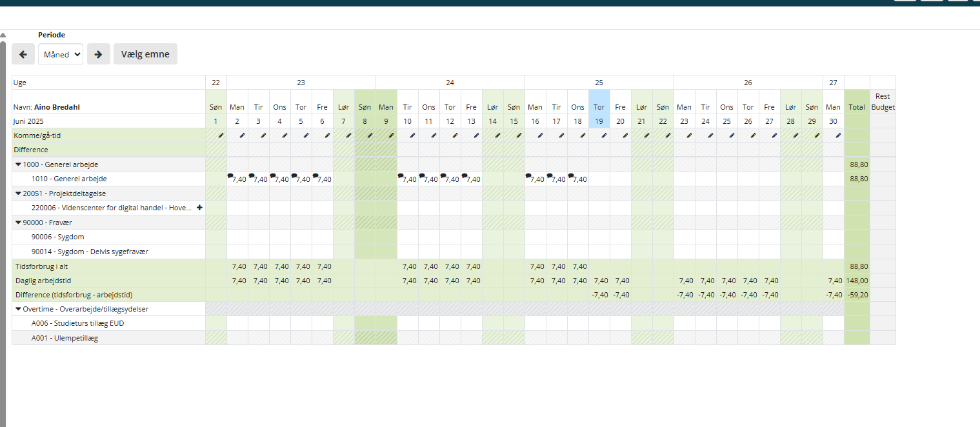Click the Sygdom cell for June 23
Viewport: 980px width, 427px height.
click(684, 237)
